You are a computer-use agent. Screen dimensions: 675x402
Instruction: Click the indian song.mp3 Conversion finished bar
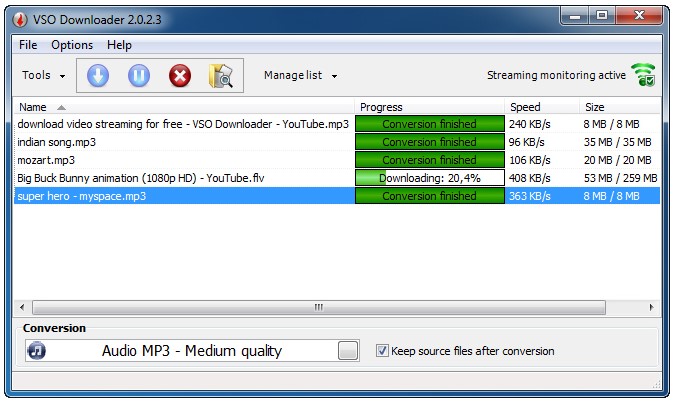(430, 142)
